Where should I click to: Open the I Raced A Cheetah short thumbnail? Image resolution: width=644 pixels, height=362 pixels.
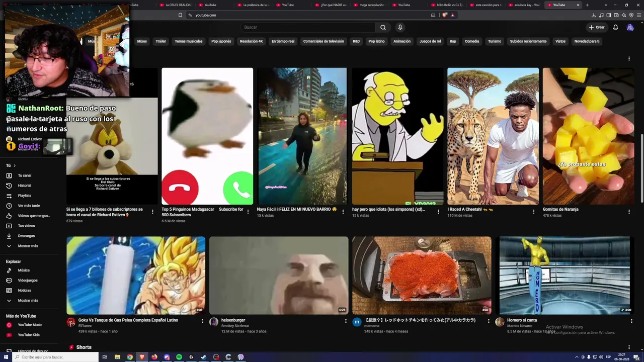(493, 136)
